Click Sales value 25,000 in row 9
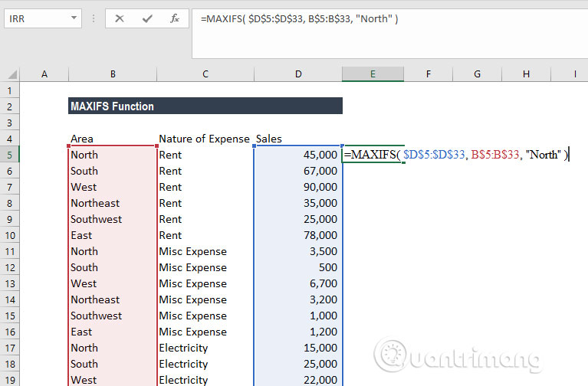 320,219
